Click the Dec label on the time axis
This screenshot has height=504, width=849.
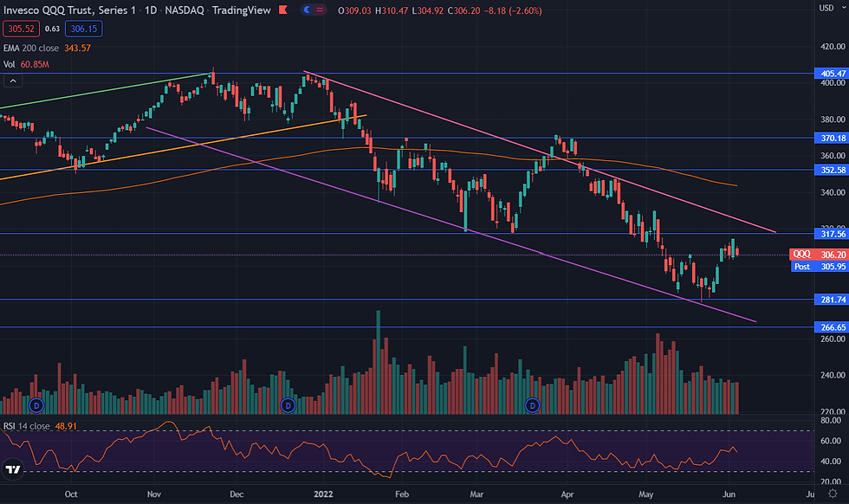tap(237, 494)
